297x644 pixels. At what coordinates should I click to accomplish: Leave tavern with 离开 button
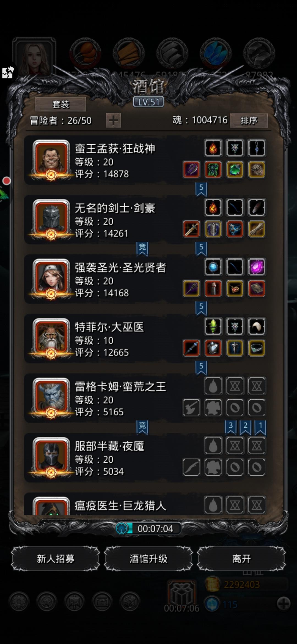241,559
